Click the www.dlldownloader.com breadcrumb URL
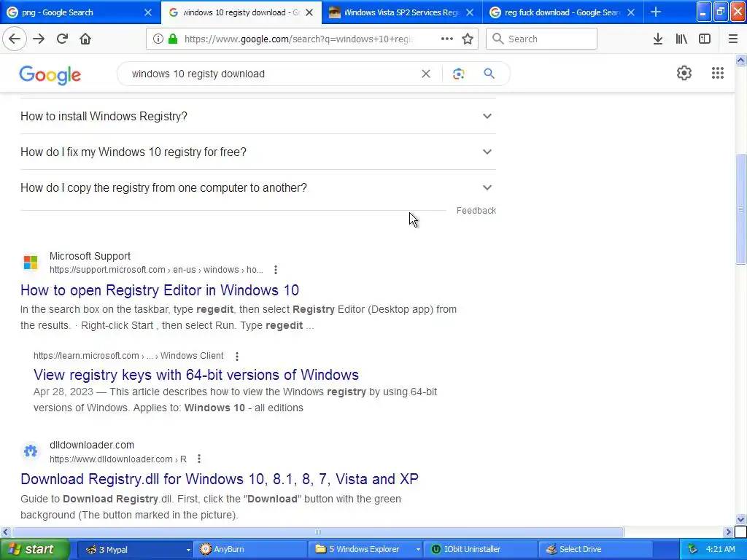This screenshot has width=747, height=560. coord(118,459)
